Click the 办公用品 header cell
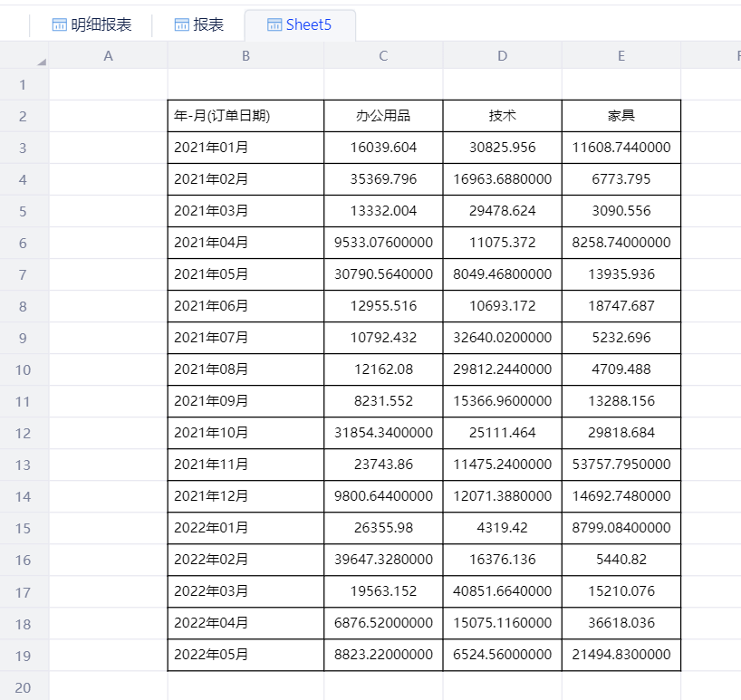 point(383,116)
